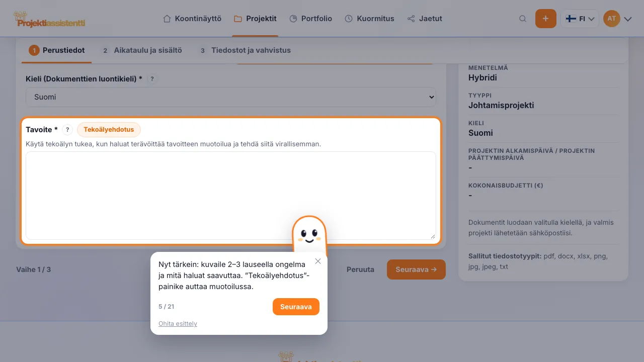
Task: Click the Hybridi method value
Action: 482,78
